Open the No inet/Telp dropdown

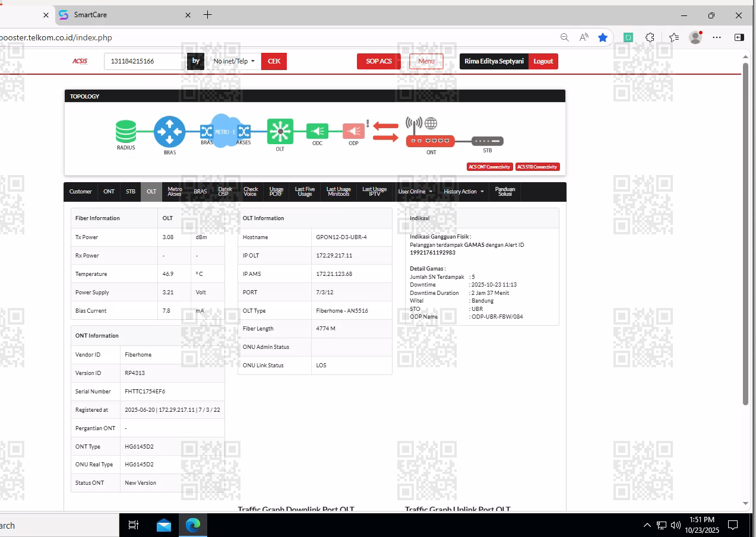click(x=234, y=61)
